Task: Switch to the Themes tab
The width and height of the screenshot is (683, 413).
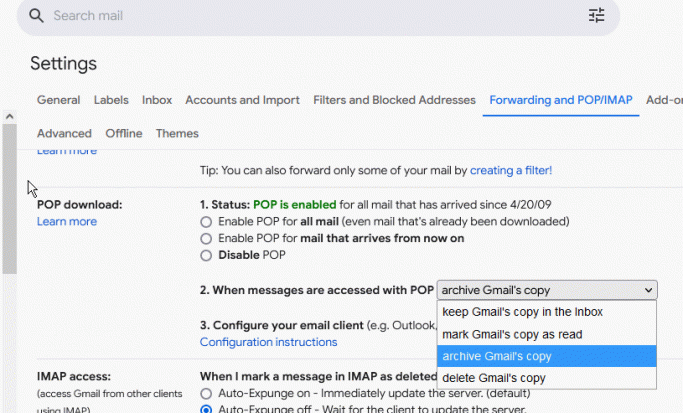Action: [x=177, y=133]
